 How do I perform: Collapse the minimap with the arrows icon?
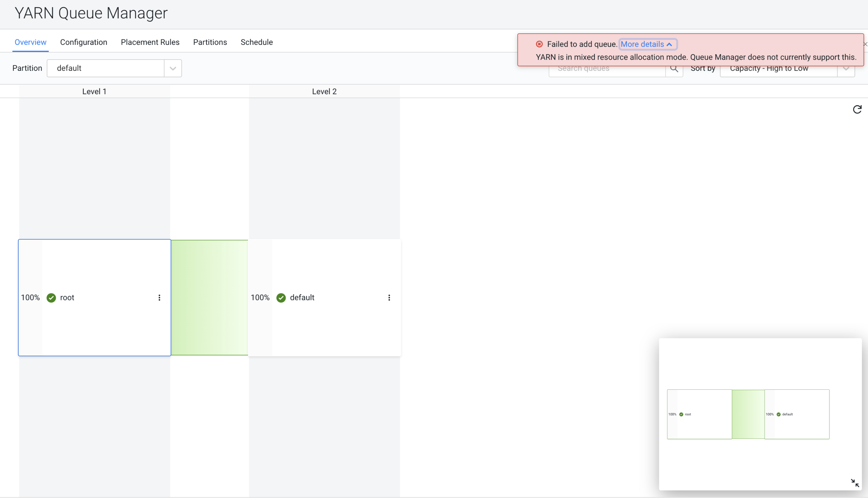855,483
